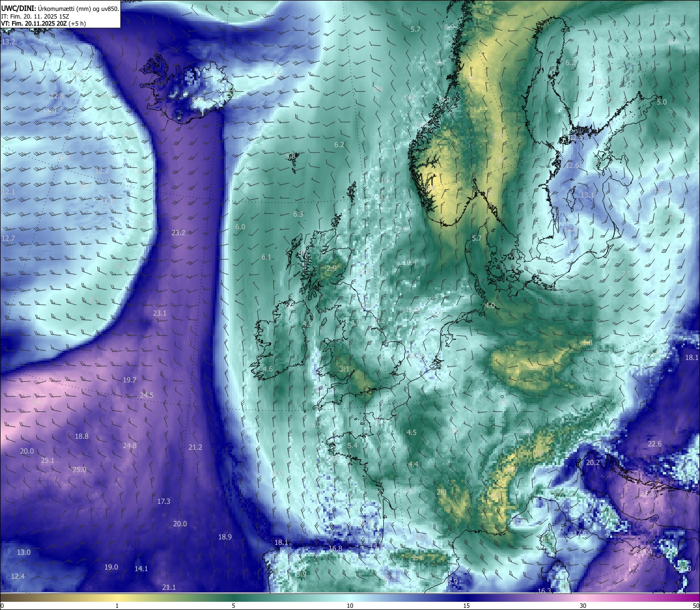The height and width of the screenshot is (610, 700).
Task: Click the 13.0 map value
Action: pos(24,552)
